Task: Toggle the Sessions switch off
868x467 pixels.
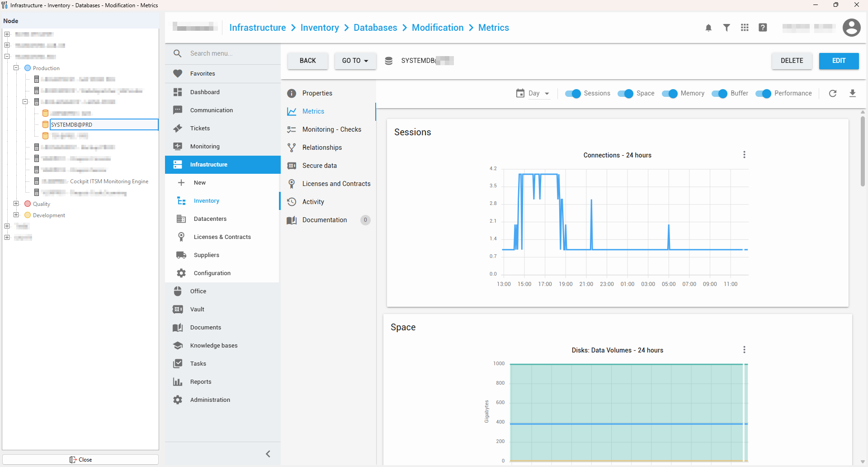Action: click(x=573, y=93)
